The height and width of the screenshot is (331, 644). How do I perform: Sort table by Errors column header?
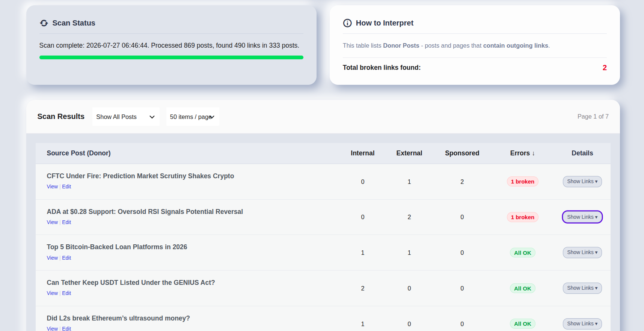[x=522, y=153]
